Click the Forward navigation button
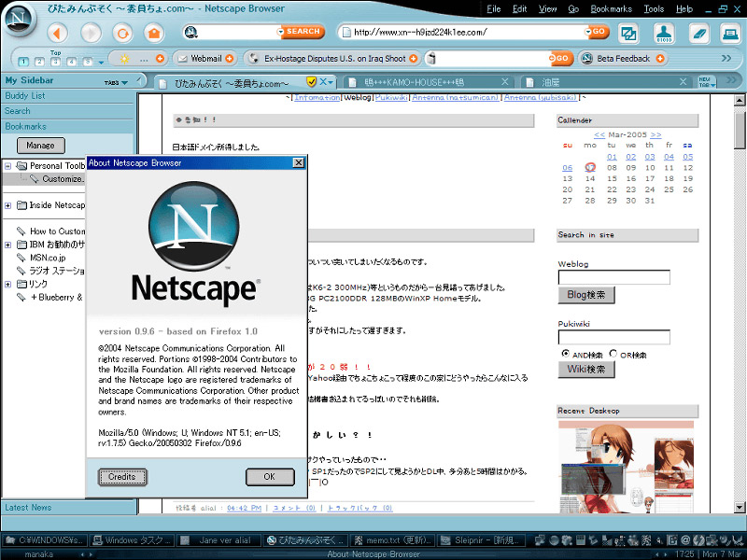The image size is (747, 560). pos(91,33)
